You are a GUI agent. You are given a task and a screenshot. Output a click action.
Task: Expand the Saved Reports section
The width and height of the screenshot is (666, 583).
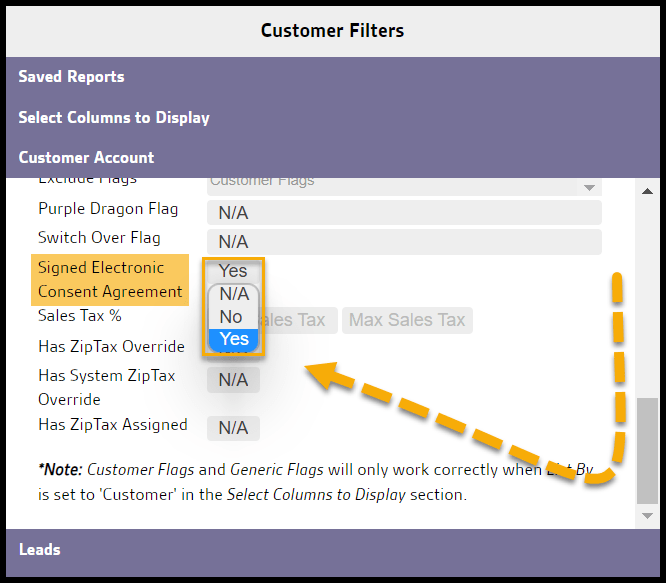click(x=71, y=77)
